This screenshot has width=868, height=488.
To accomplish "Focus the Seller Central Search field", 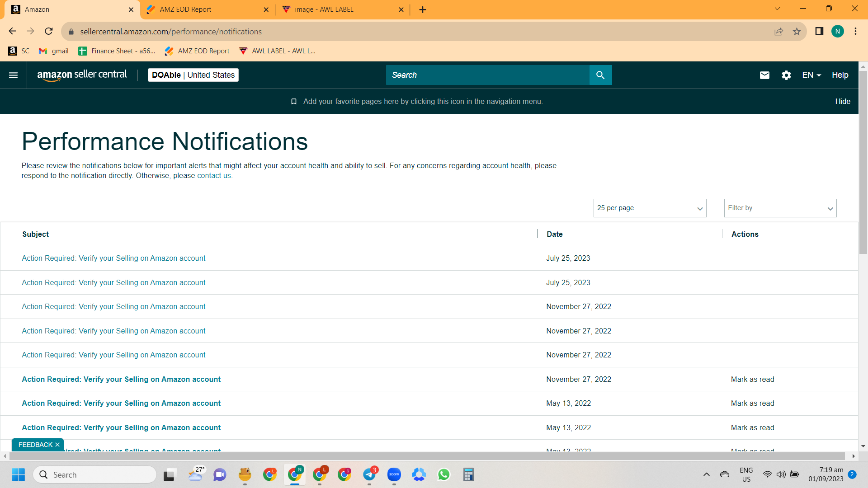I will pyautogui.click(x=488, y=75).
